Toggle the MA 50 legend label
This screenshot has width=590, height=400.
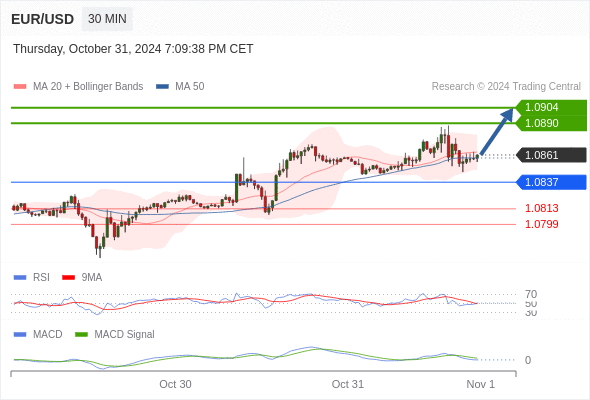[190, 87]
